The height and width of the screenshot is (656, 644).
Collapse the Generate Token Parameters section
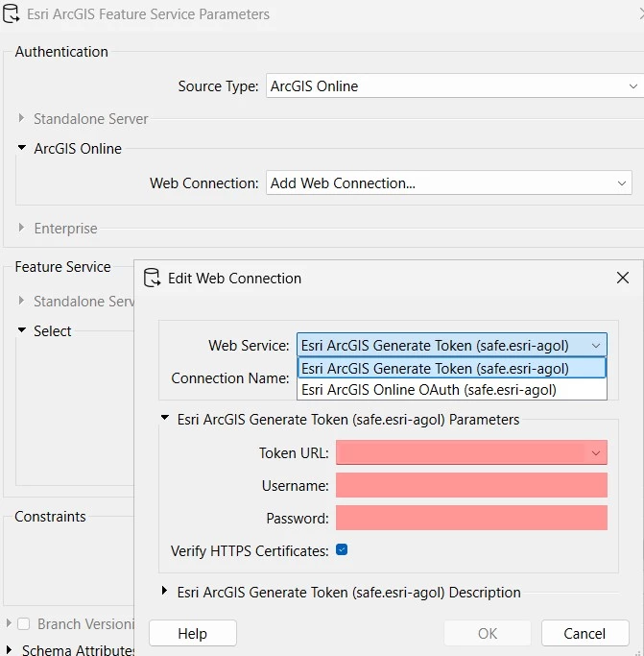tap(165, 418)
